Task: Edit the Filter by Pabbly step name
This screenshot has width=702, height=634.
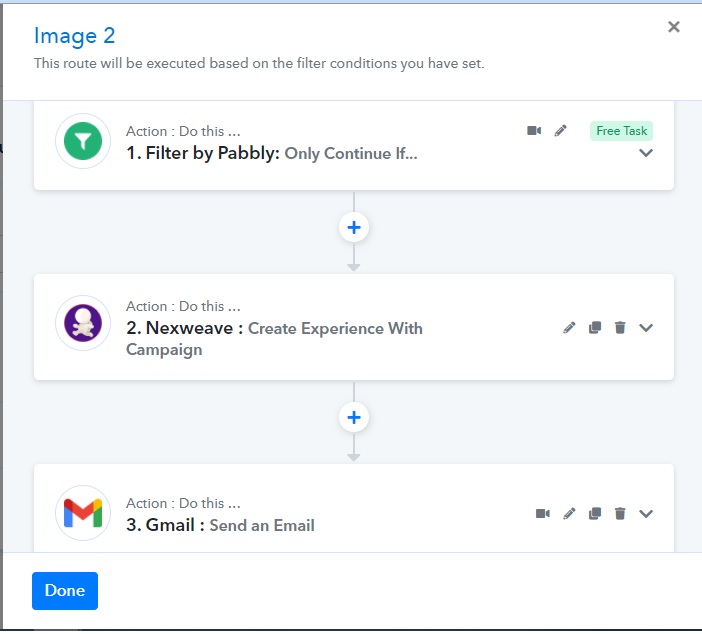Action: (561, 131)
